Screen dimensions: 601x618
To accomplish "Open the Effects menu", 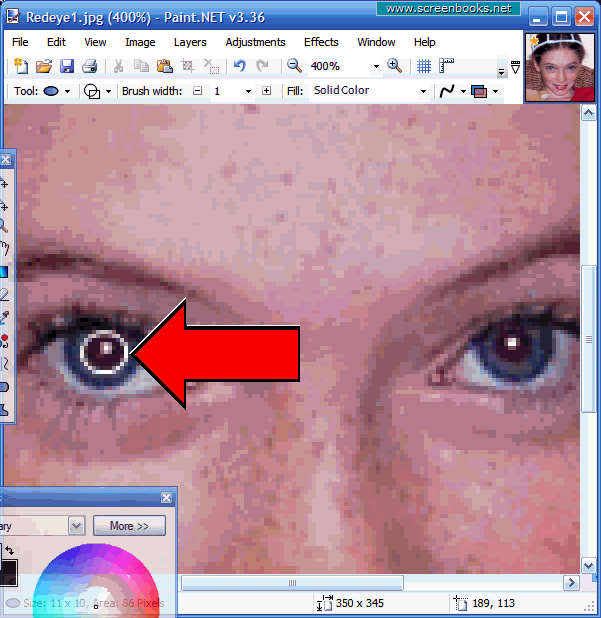I will click(x=321, y=42).
